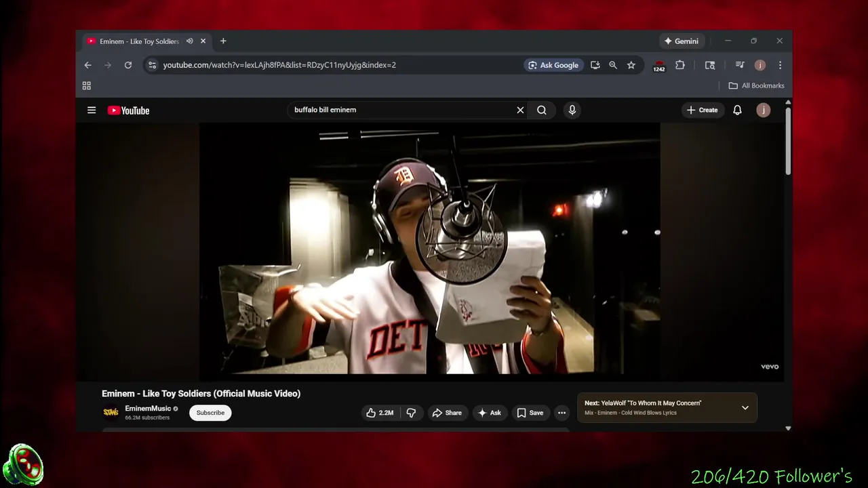Open the tab search side panel icon
The width and height of the screenshot is (868, 488).
pyautogui.click(x=710, y=65)
